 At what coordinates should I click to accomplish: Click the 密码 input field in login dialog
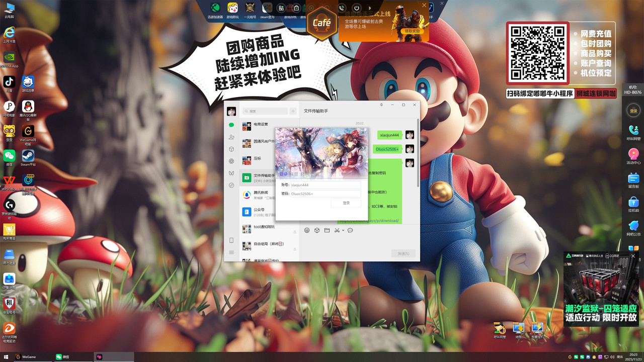click(x=326, y=194)
